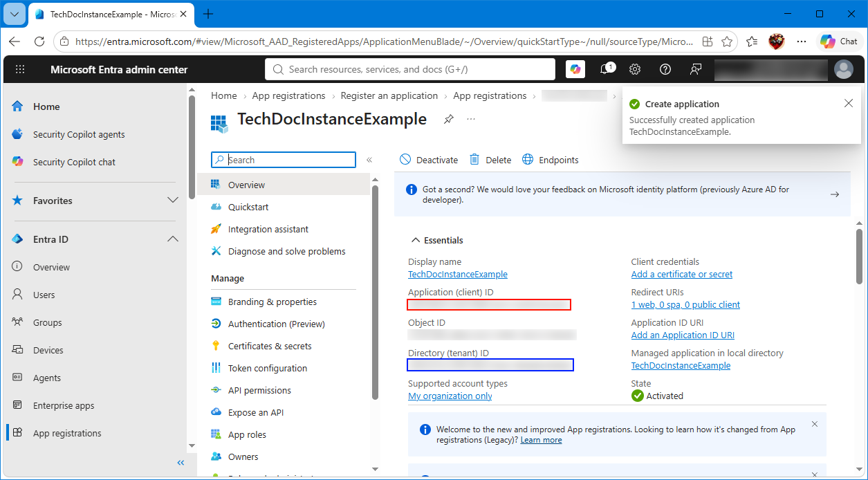Click Register an application breadcrumb
The image size is (868, 480).
coord(389,95)
